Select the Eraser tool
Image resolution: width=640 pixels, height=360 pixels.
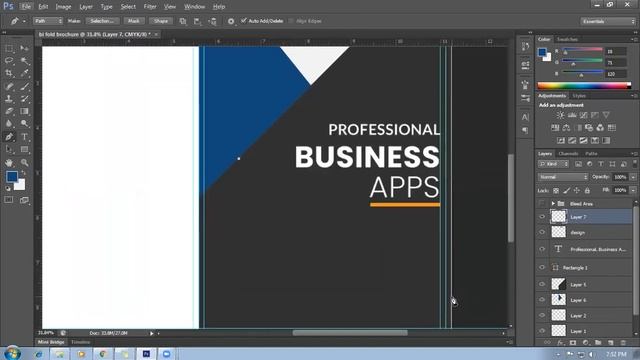9,111
